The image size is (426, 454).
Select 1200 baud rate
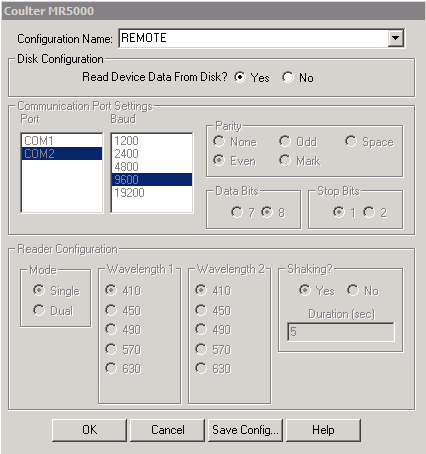click(152, 141)
